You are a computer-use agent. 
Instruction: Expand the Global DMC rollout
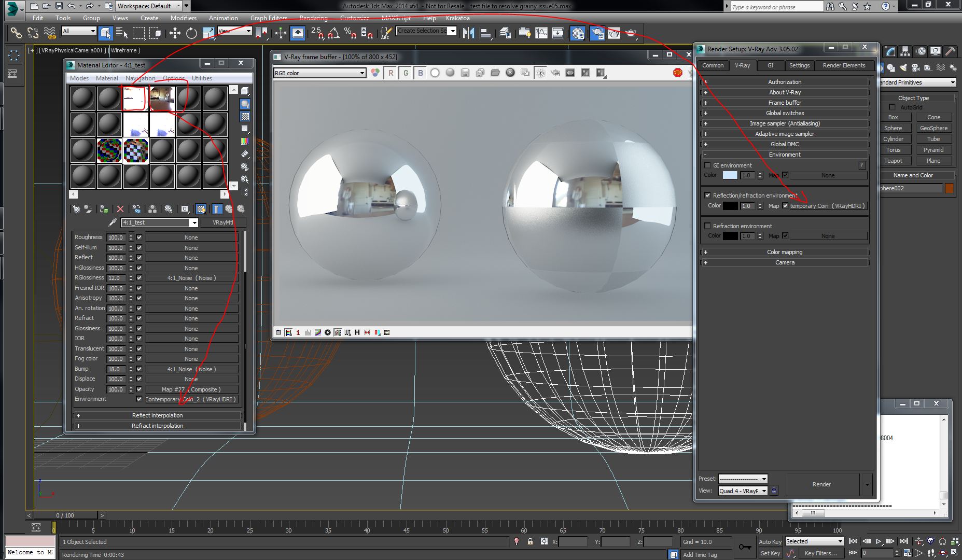click(x=785, y=144)
